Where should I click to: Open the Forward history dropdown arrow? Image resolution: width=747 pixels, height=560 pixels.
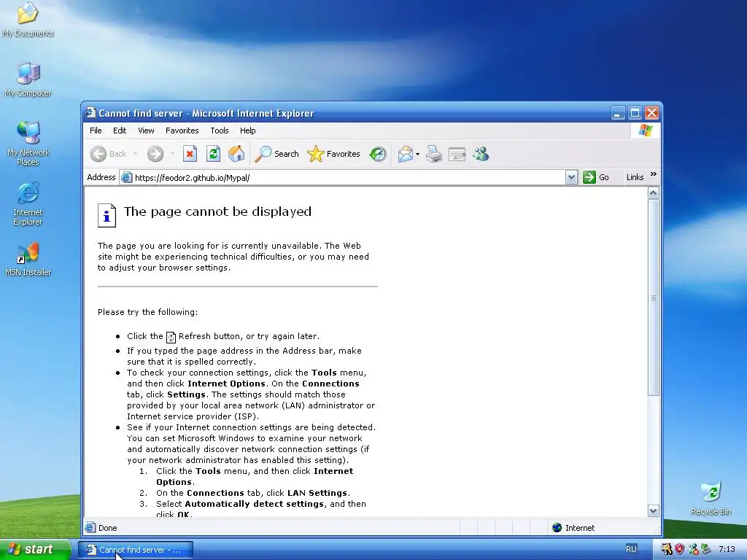point(172,154)
